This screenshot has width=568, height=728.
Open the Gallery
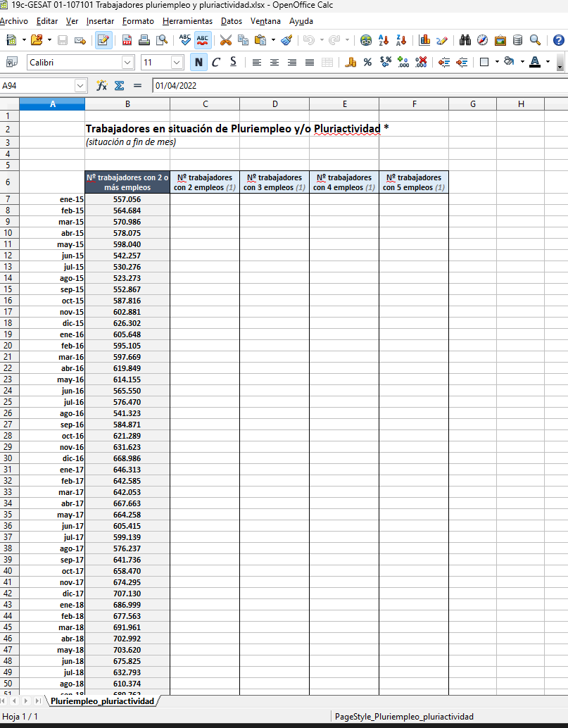click(x=500, y=41)
